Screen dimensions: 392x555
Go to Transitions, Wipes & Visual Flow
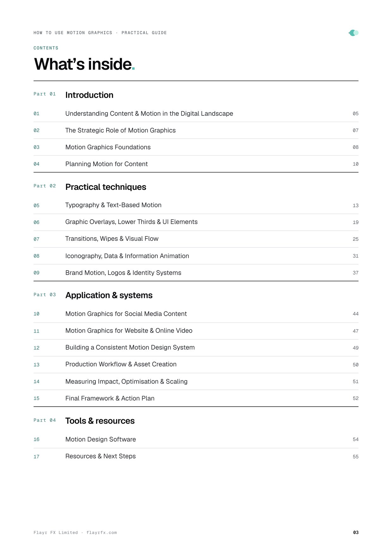[196, 239]
